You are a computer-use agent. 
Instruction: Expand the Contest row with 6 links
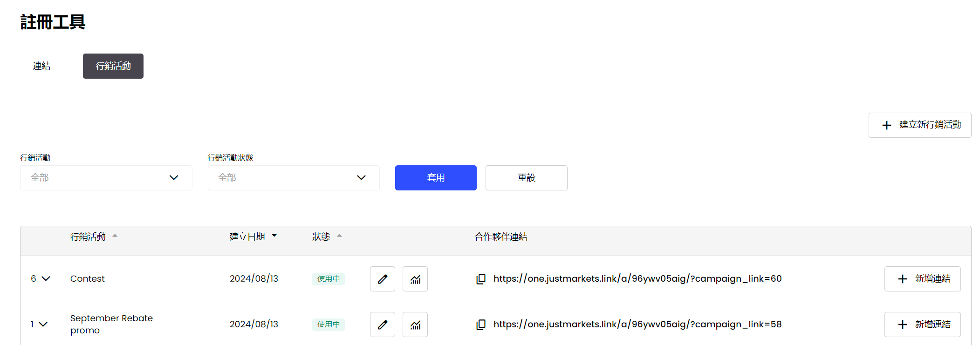[46, 279]
